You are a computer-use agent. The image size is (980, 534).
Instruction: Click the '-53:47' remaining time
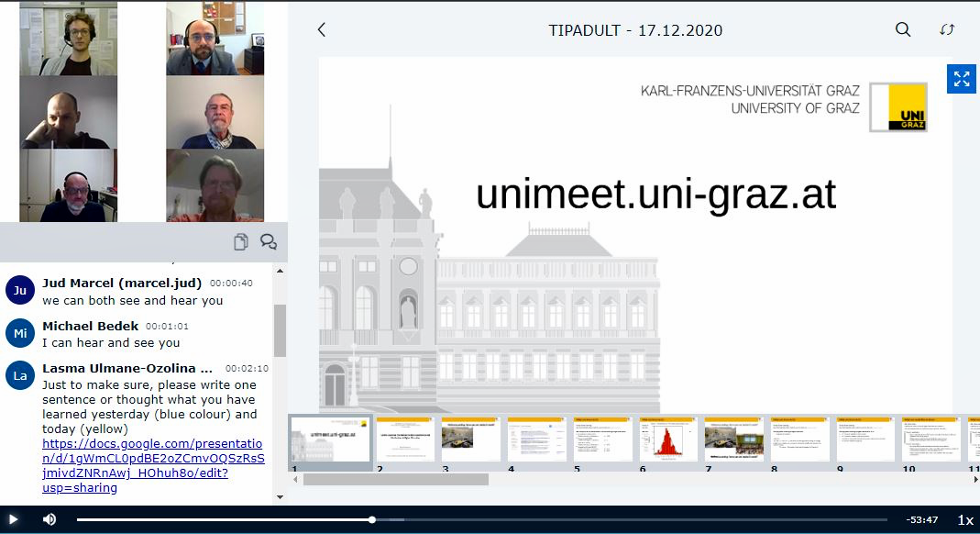click(x=922, y=519)
